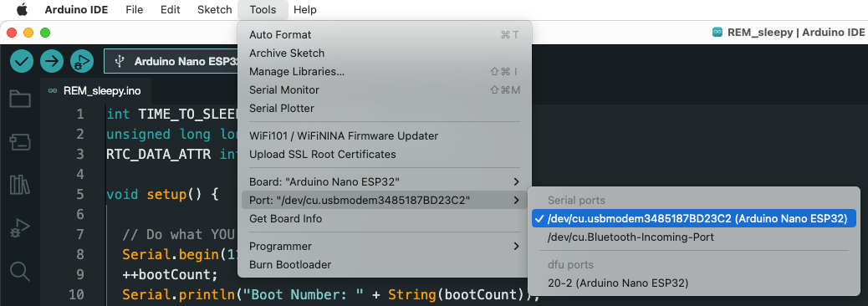This screenshot has height=306, width=868.
Task: Open the Arduino Nano ESP32 board selector
Action: click(x=171, y=61)
